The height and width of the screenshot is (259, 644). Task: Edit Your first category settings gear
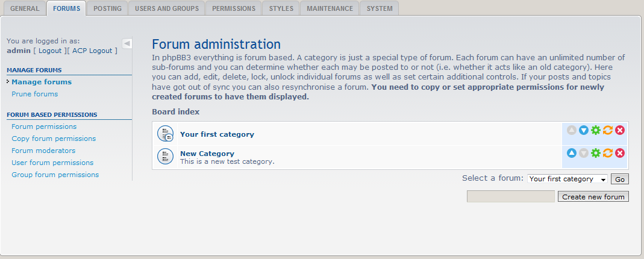[596, 131]
